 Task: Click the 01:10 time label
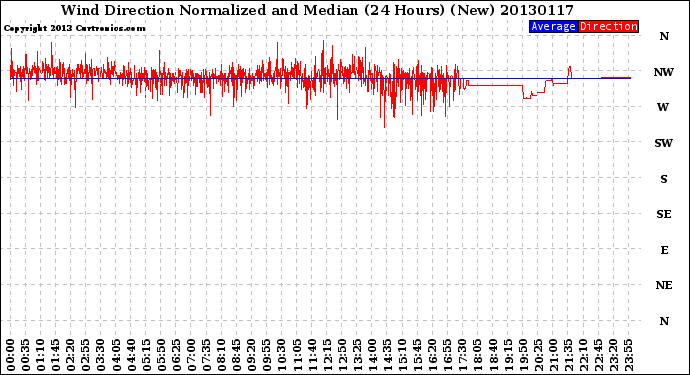[40, 355]
